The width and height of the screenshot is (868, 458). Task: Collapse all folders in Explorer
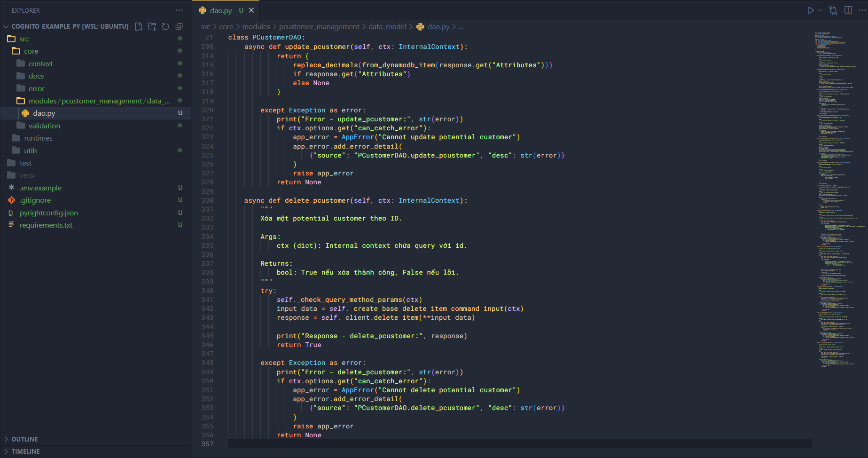pyautogui.click(x=179, y=27)
